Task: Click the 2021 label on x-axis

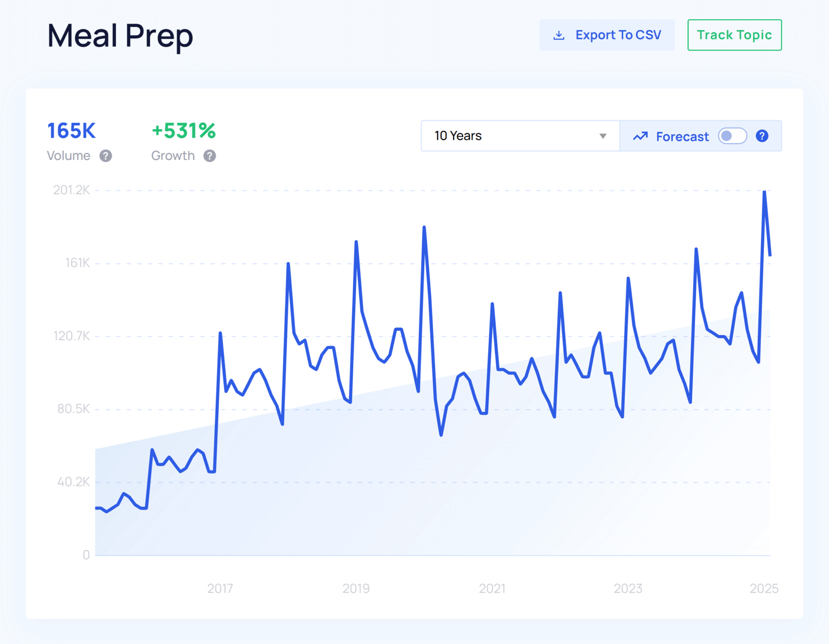Action: tap(492, 588)
